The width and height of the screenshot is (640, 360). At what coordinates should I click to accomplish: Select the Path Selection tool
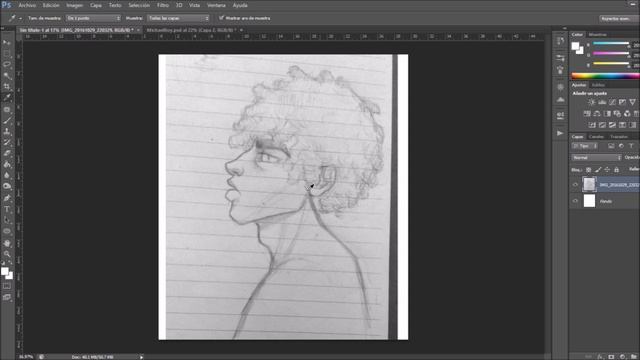tap(7, 220)
